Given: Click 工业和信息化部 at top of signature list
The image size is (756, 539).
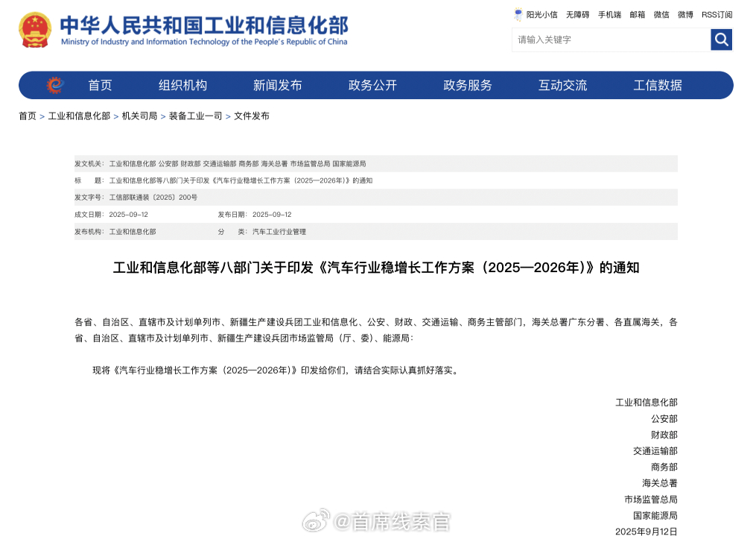Looking at the screenshot, I should tap(647, 403).
